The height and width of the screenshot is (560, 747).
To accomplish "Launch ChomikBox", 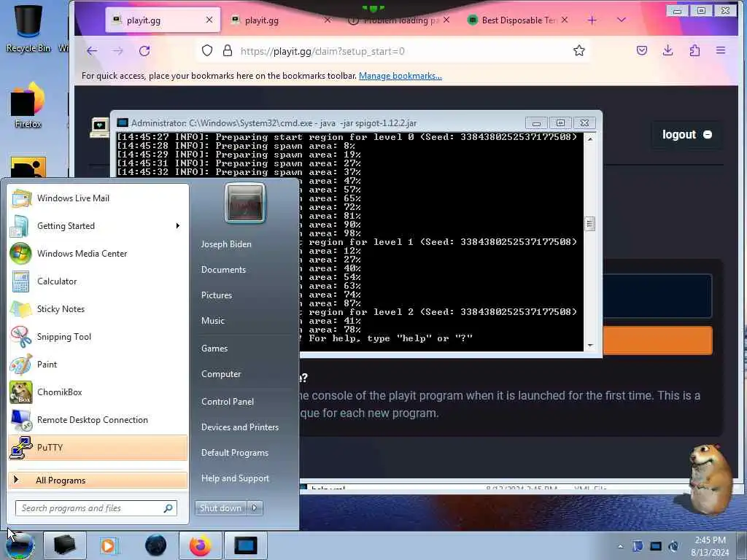I will click(x=98, y=392).
